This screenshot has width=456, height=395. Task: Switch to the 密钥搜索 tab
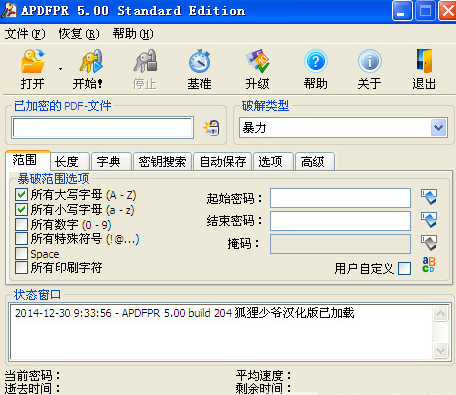click(162, 162)
